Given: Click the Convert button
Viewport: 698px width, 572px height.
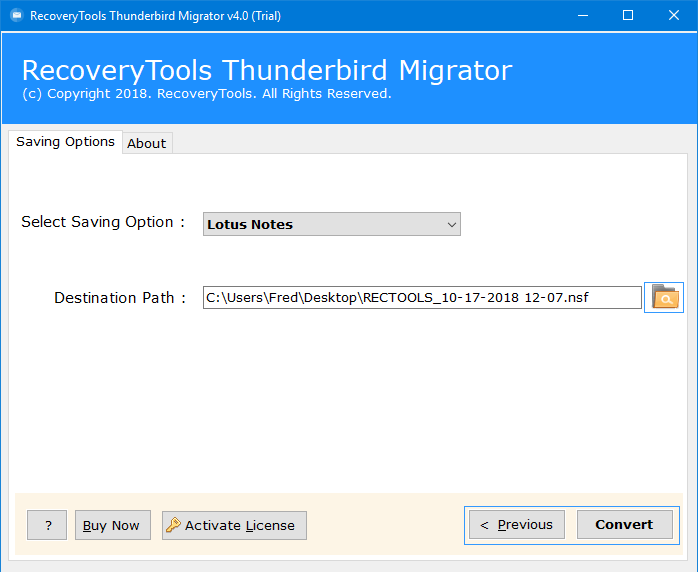Looking at the screenshot, I should coord(624,524).
